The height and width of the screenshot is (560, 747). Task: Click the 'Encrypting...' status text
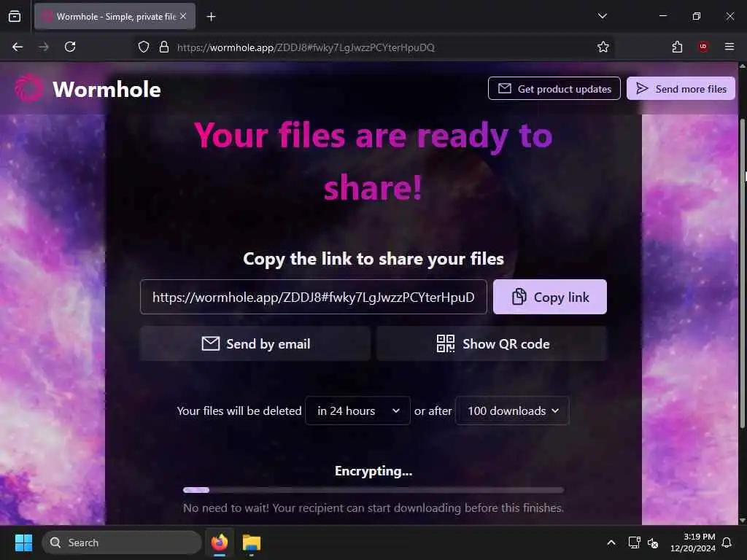pos(373,471)
